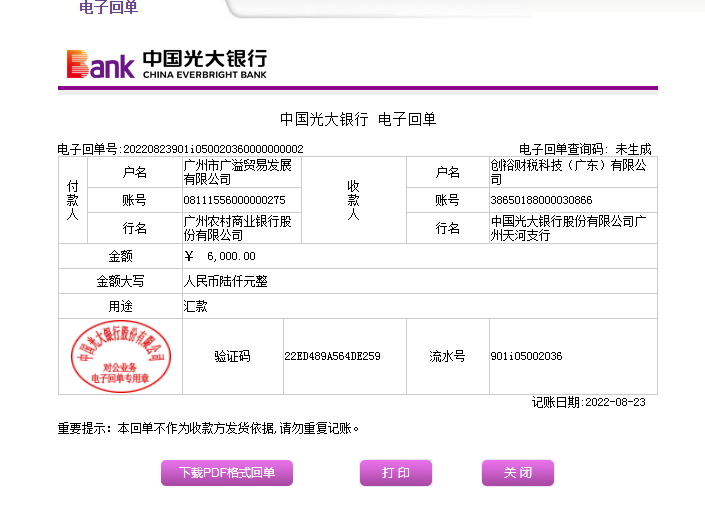The image size is (705, 518).
Task: Click the 人民币陆仟元整 amount text
Action: coord(225,281)
